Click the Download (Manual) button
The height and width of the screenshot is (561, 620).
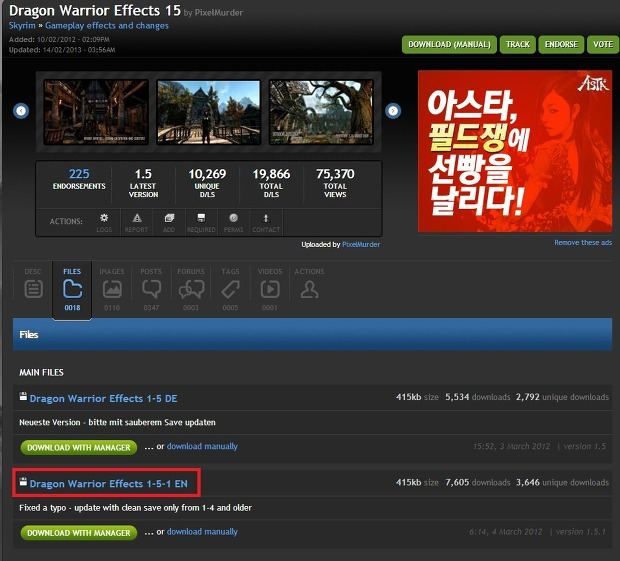point(449,44)
